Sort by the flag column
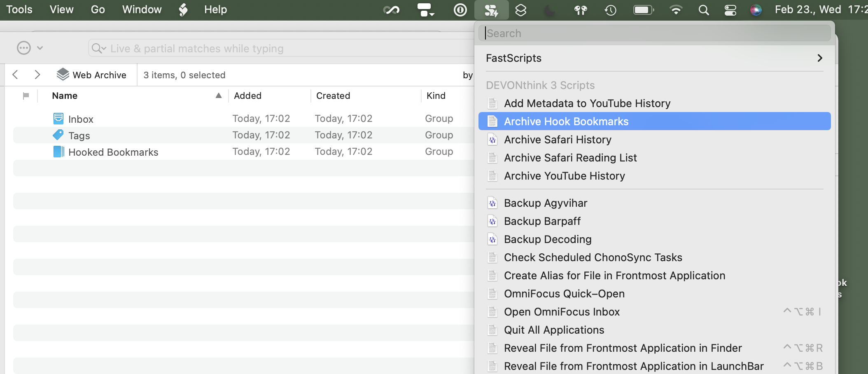868x374 pixels. point(26,96)
